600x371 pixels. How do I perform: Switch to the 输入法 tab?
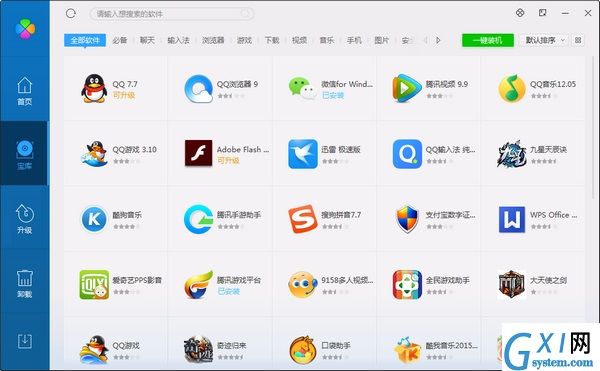pyautogui.click(x=179, y=40)
